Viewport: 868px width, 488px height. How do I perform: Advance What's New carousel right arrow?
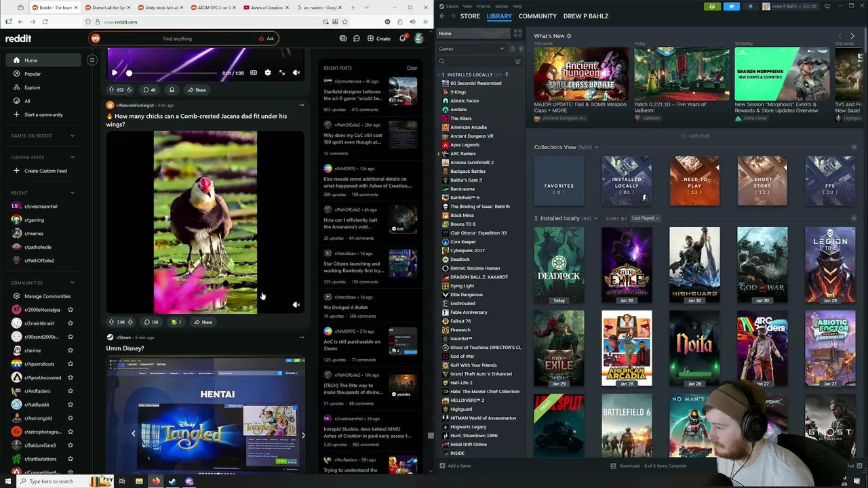(852, 36)
